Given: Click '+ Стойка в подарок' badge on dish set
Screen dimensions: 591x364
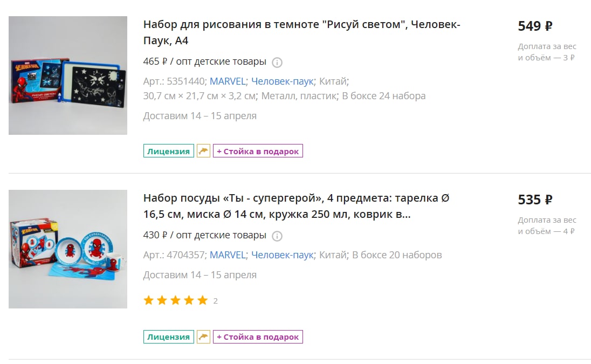Looking at the screenshot, I should 258,337.
